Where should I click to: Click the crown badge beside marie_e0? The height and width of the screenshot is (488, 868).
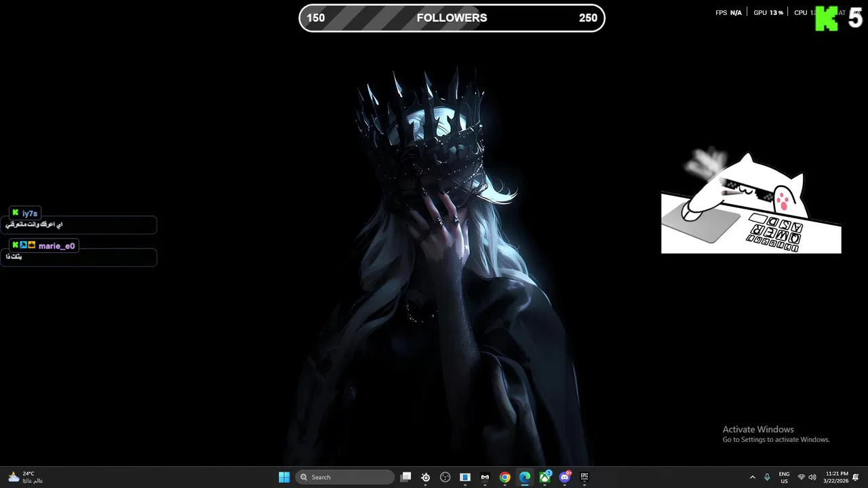click(31, 245)
